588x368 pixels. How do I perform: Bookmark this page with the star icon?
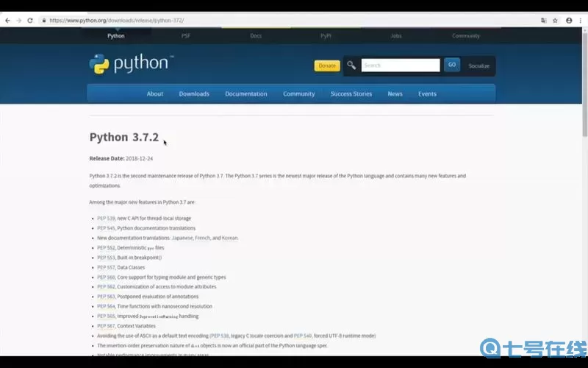point(556,21)
